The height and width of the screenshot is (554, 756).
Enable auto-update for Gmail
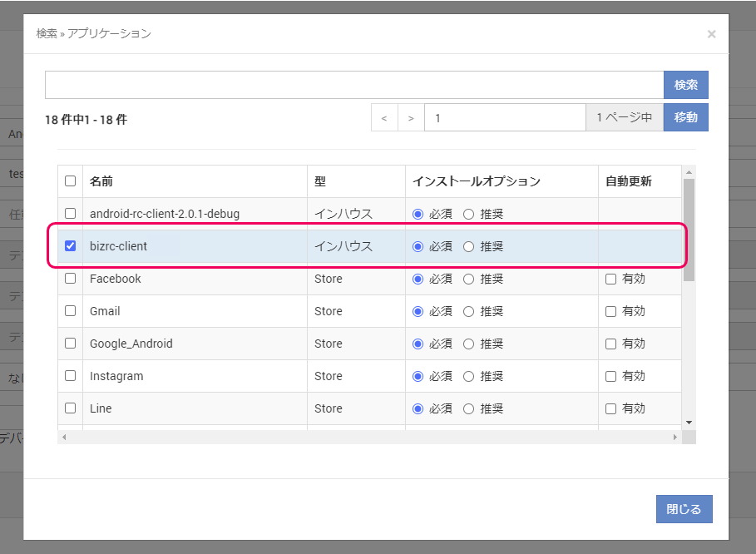tap(611, 311)
